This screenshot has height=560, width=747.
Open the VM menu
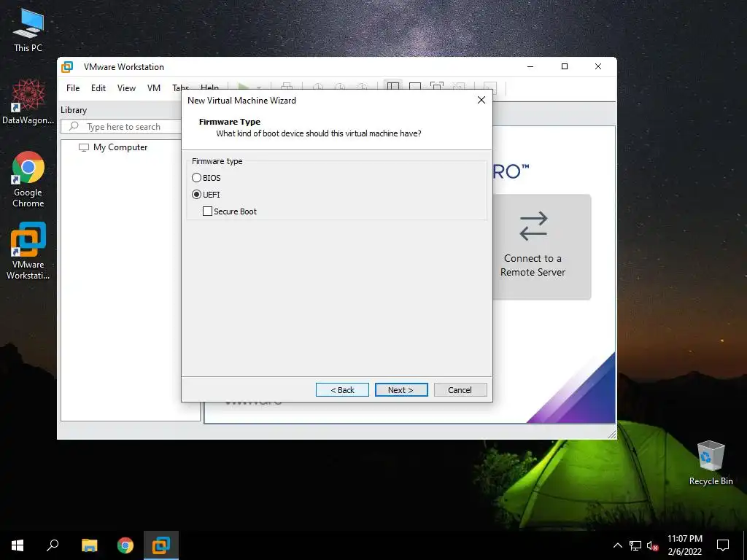click(153, 88)
